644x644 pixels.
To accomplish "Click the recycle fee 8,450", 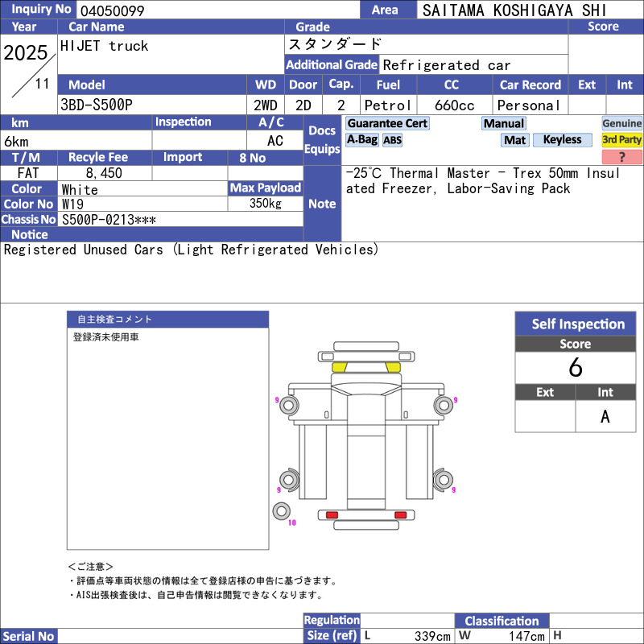I will coord(104,173).
